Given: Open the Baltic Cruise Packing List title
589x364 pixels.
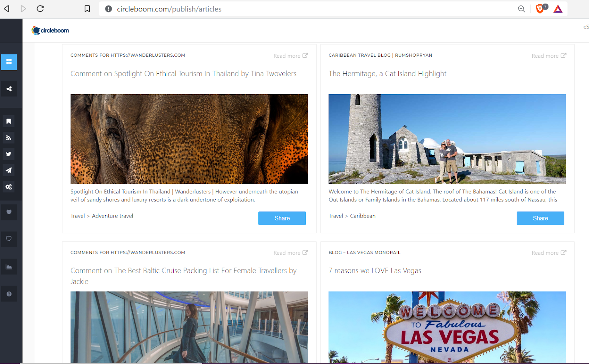Looking at the screenshot, I should pyautogui.click(x=183, y=276).
